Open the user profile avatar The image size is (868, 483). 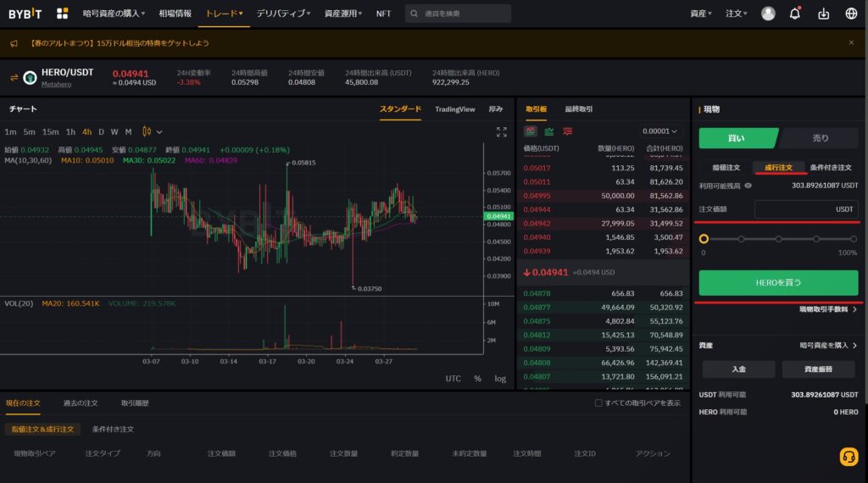pos(768,14)
